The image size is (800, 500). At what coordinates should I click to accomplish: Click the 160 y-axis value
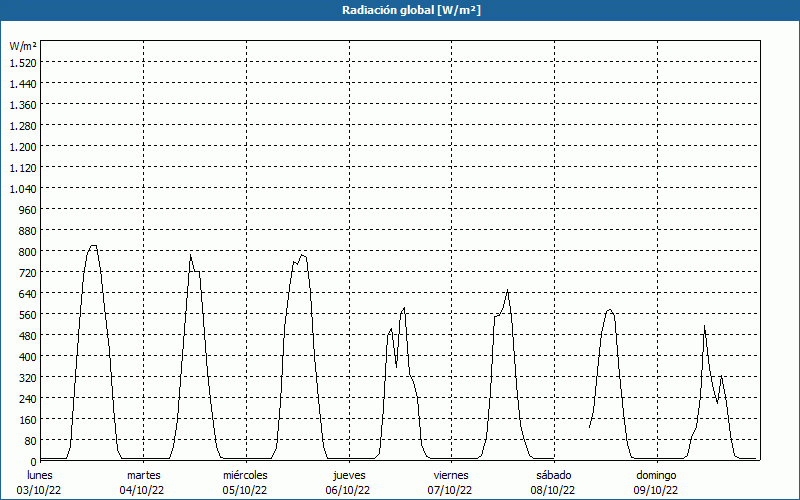click(27, 419)
